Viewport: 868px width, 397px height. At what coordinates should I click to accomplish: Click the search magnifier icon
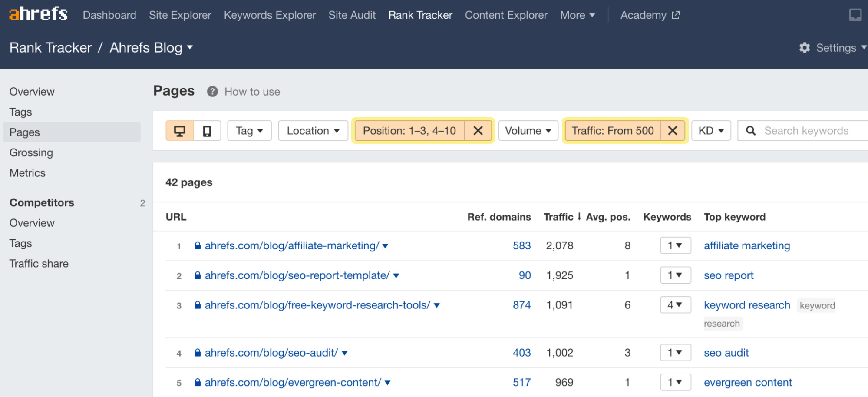pos(751,131)
